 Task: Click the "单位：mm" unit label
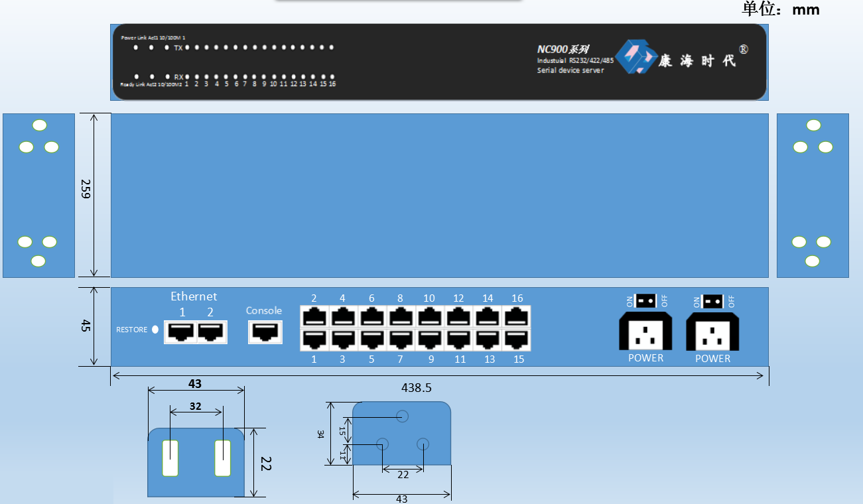click(781, 9)
